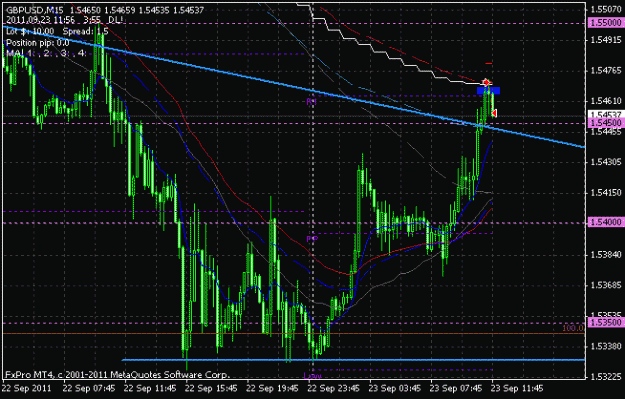
Task: Click the 1.54915 price axis label
Action: pyautogui.click(x=606, y=40)
